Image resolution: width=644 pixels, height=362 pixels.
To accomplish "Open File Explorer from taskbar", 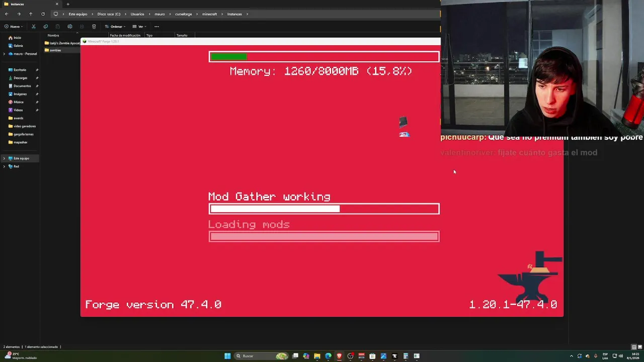I will coord(317,356).
